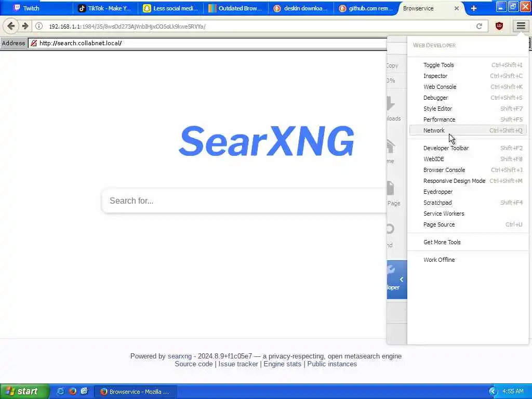The image size is (532, 399).
Task: Open a new tab with plus icon
Action: coord(474,8)
